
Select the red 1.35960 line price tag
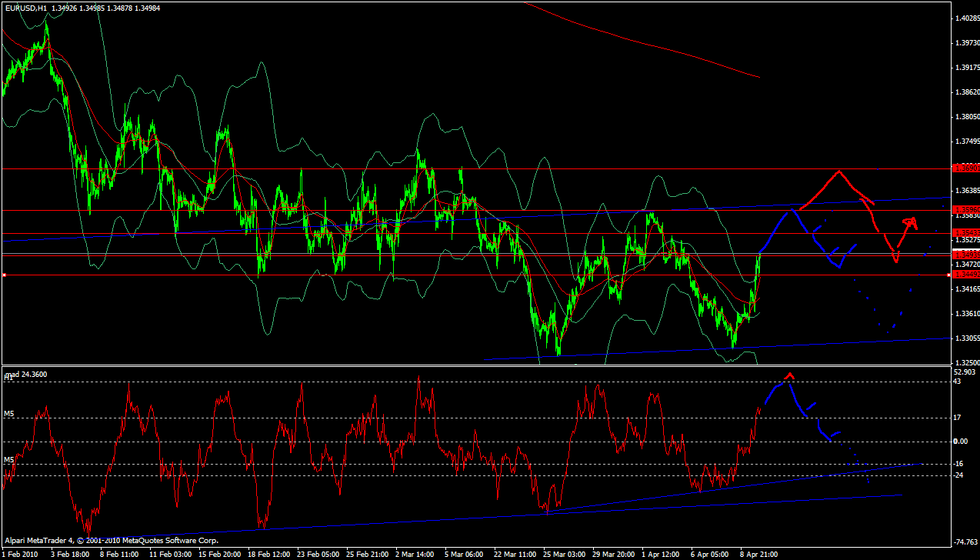(965, 209)
